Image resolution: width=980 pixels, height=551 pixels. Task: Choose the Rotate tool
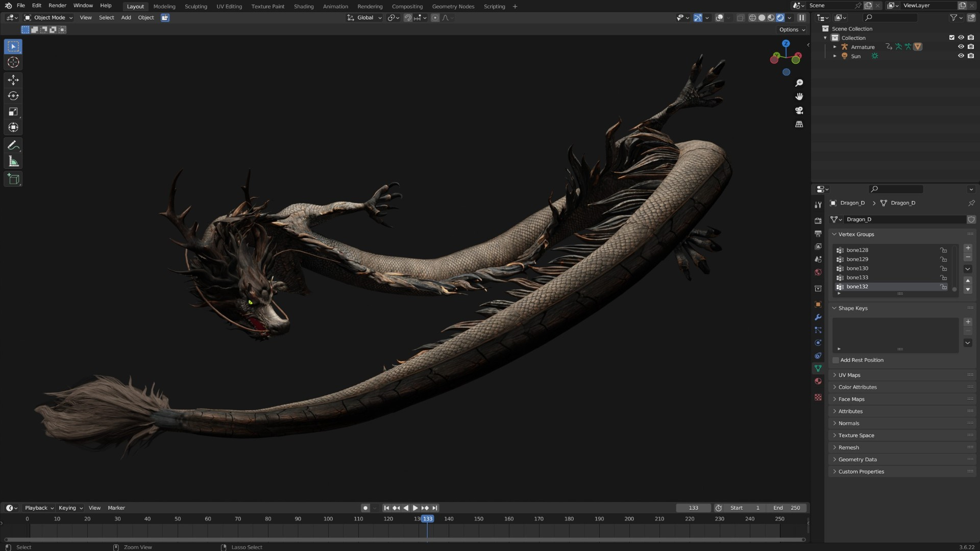click(x=13, y=96)
